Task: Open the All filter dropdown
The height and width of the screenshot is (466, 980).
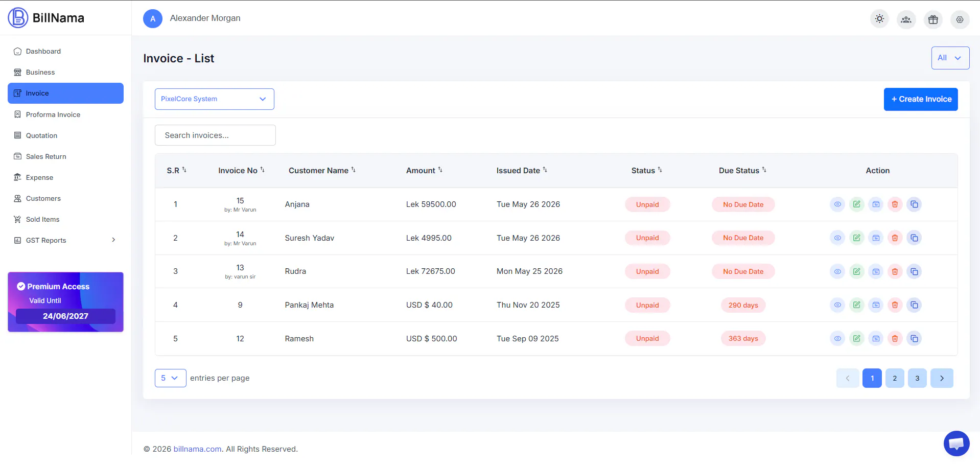Action: [950, 58]
